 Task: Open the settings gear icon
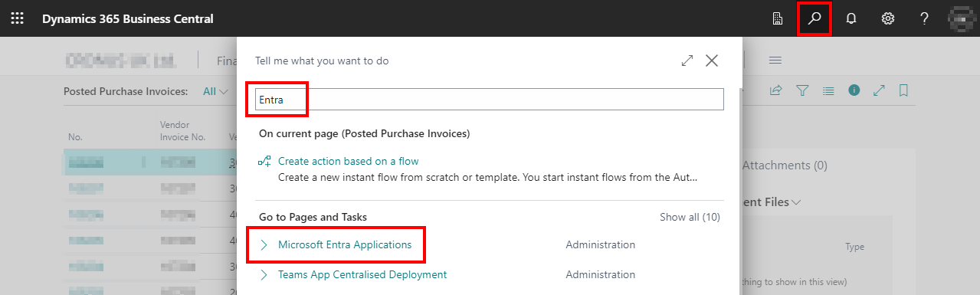pyautogui.click(x=888, y=18)
